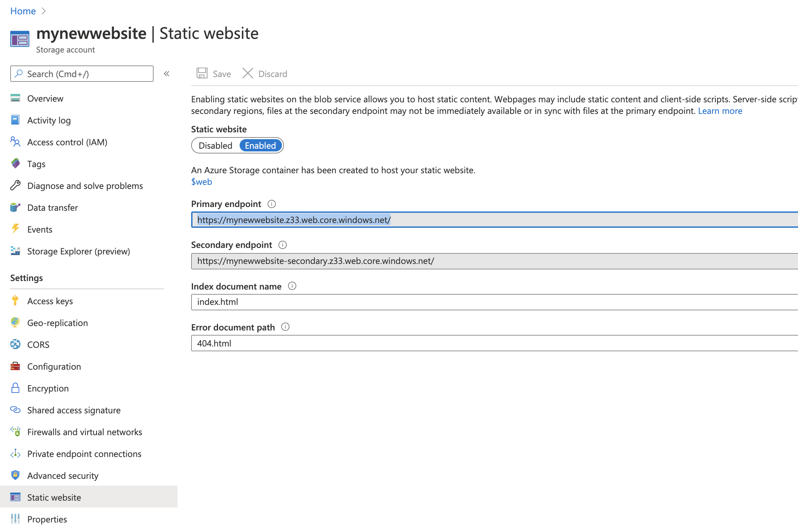
Task: Click the wrench icon for Diagnose and solve problems
Action: click(x=15, y=186)
